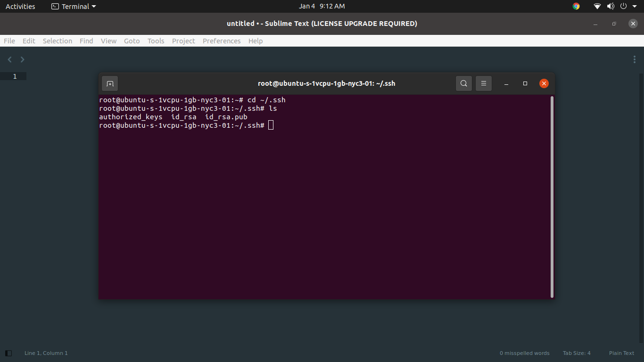
Task: Open the Preferences menu in Sublime Text
Action: point(222,41)
